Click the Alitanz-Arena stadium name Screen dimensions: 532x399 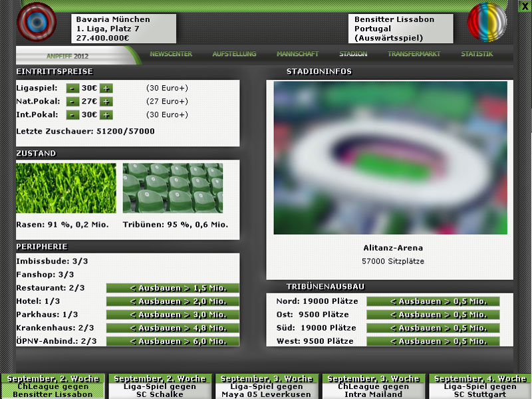pos(393,248)
